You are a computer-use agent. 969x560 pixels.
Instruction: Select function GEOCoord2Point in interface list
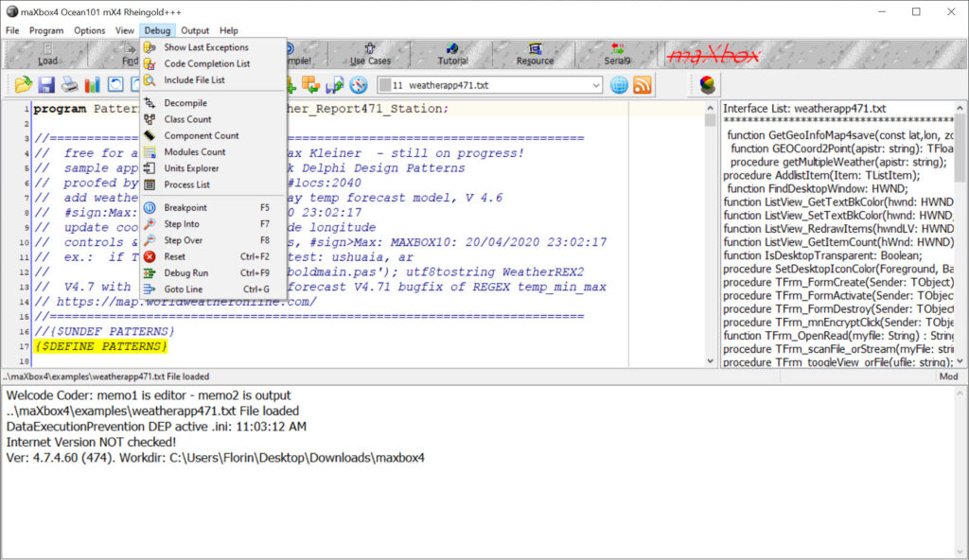click(x=841, y=149)
